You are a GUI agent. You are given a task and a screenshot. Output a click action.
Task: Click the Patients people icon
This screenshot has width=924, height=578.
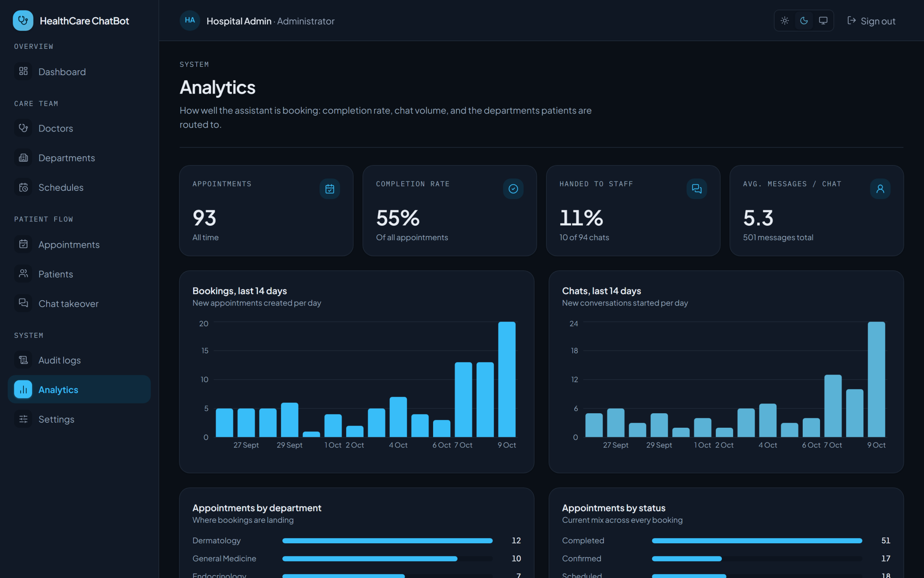[23, 274]
